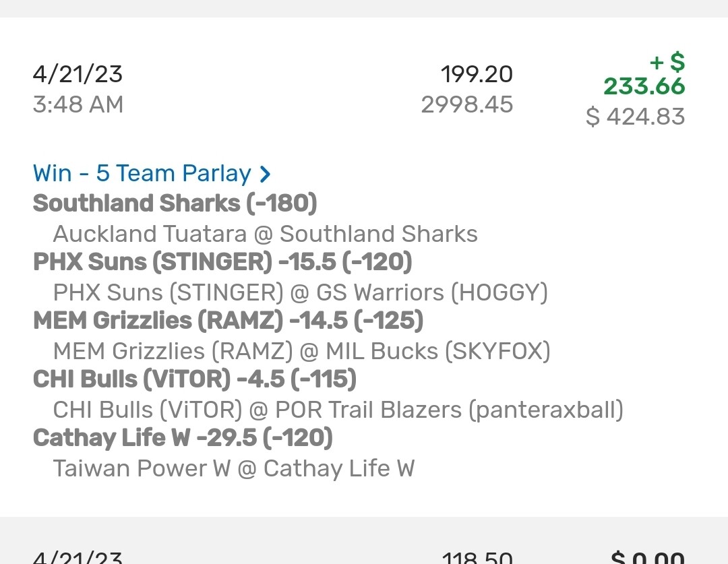Image resolution: width=728 pixels, height=564 pixels.
Task: Tap the MEM Grizzlies @ MIL Bucks matchup
Action: point(301,351)
